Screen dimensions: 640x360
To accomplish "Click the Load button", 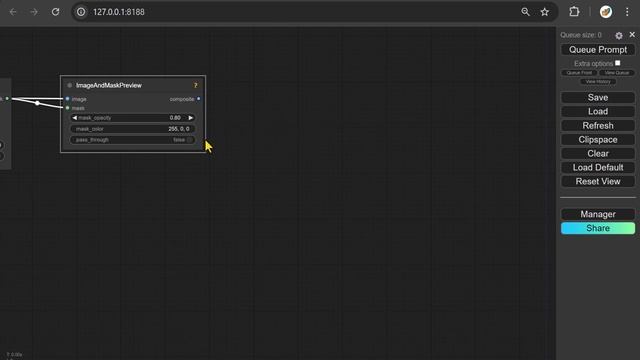I will (x=598, y=111).
